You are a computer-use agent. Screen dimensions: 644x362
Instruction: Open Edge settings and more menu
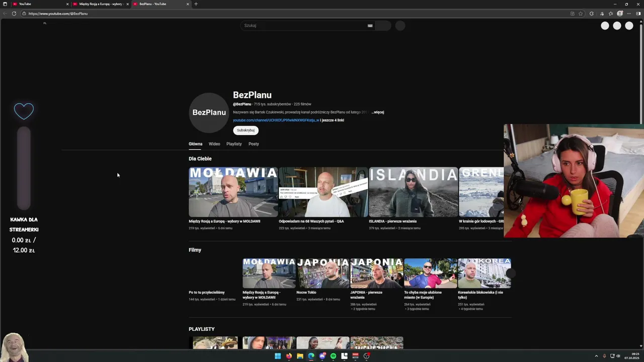point(629,14)
